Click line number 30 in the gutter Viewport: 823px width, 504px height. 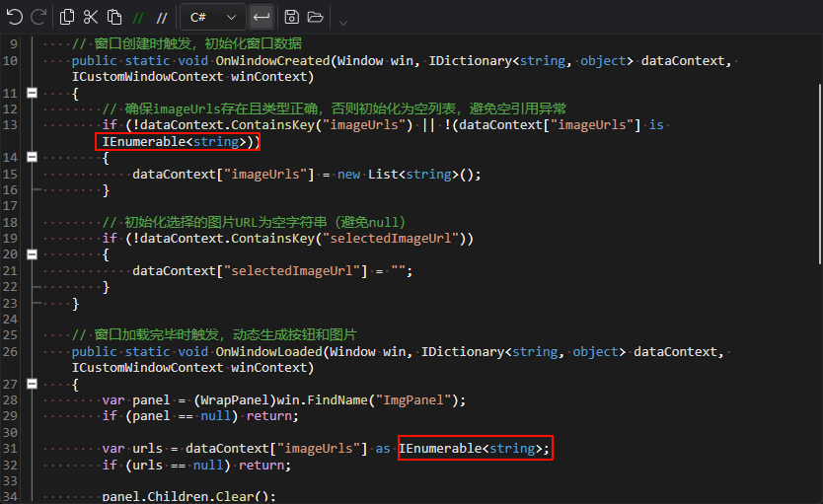point(10,433)
